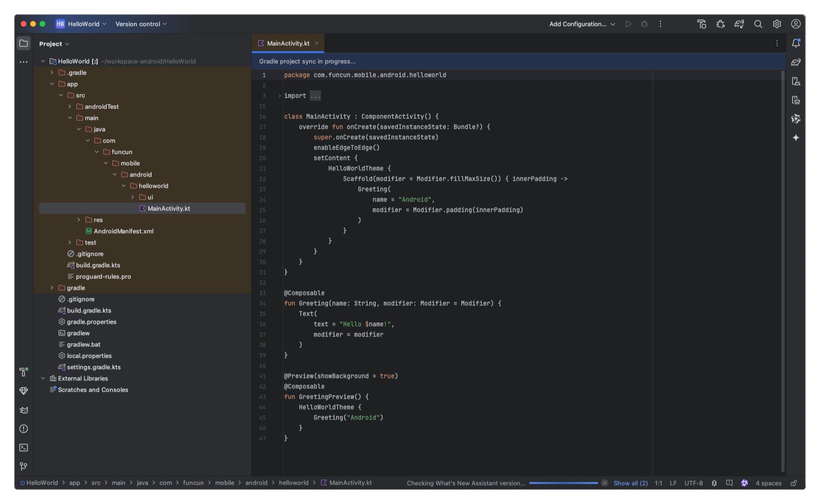Click the background task progress bar

click(564, 483)
